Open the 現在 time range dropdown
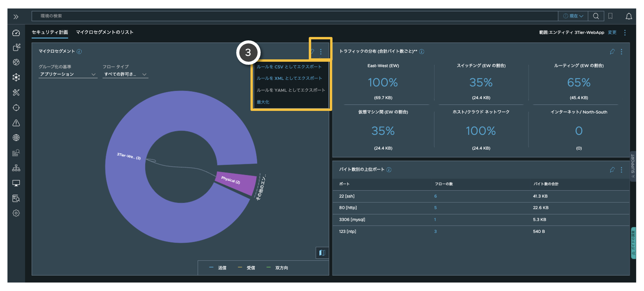This screenshot has height=291, width=644. click(x=573, y=16)
